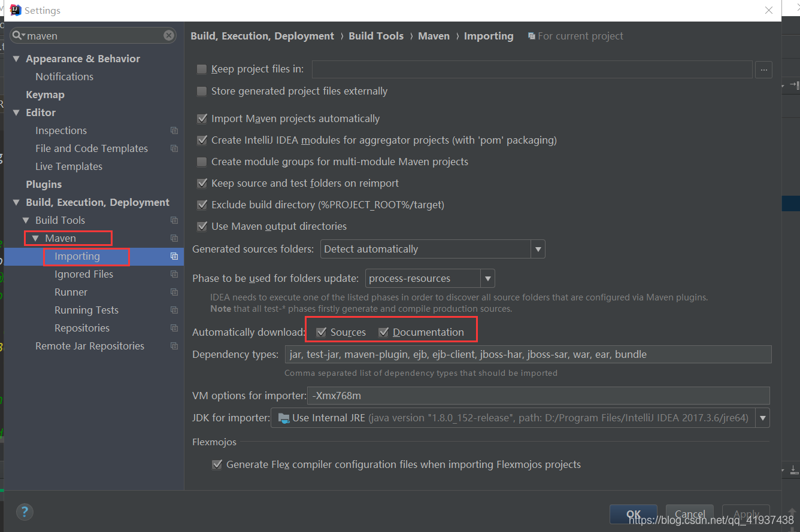Click the Keep project files in path field
800x532 pixels.
(532, 69)
